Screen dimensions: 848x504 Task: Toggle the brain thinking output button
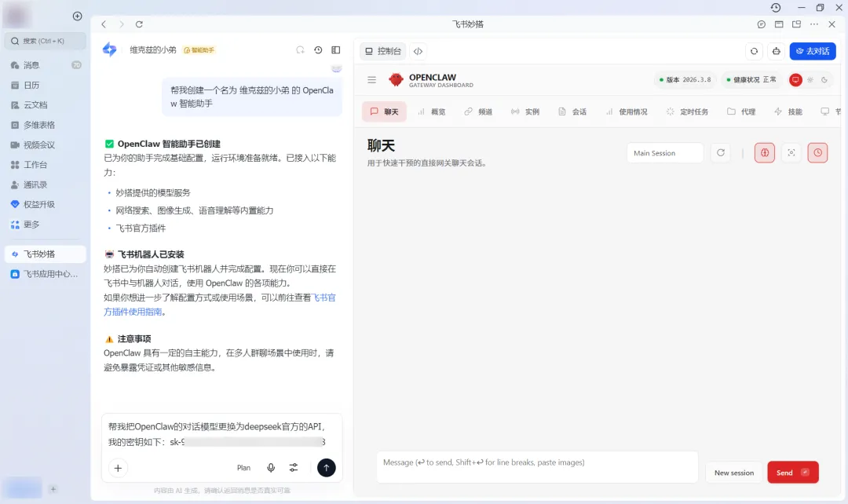click(765, 153)
